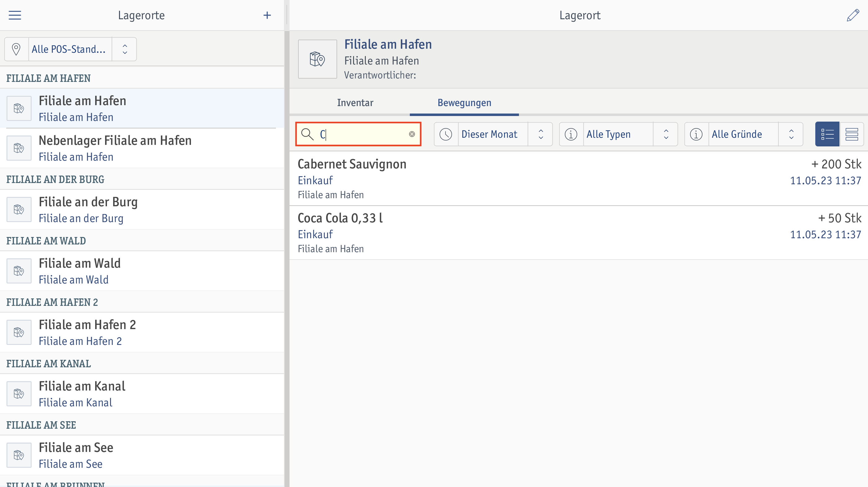The height and width of the screenshot is (487, 868).
Task: Click the storage icon of Filiale am See
Action: click(19, 455)
